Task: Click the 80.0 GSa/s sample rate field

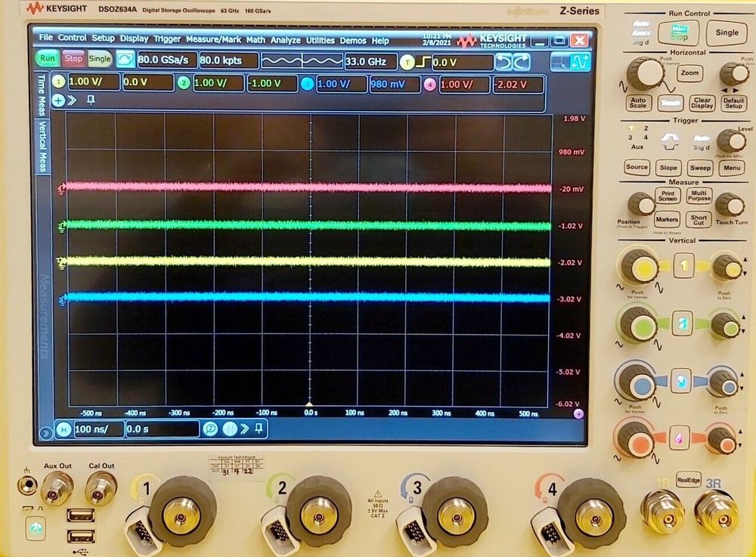Action: [167, 60]
